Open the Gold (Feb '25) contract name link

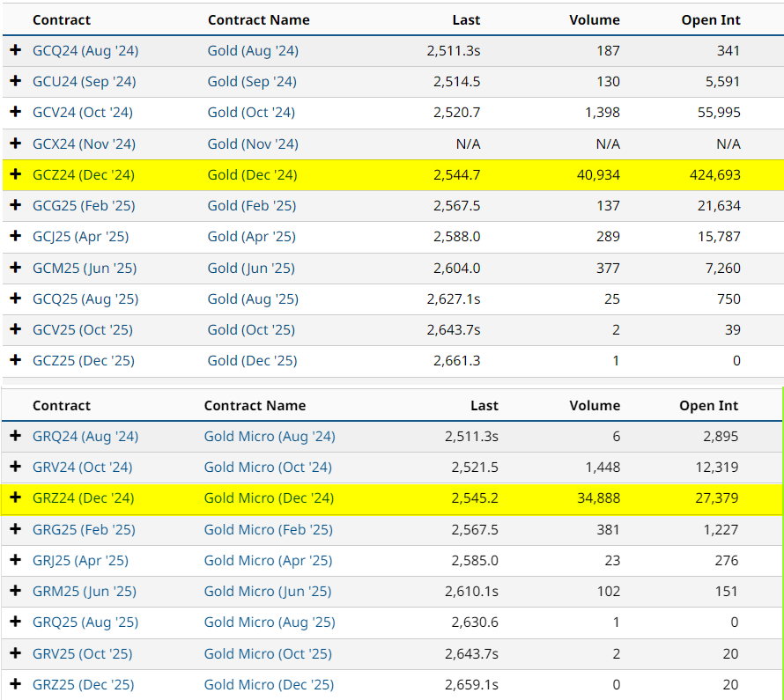pyautogui.click(x=252, y=205)
